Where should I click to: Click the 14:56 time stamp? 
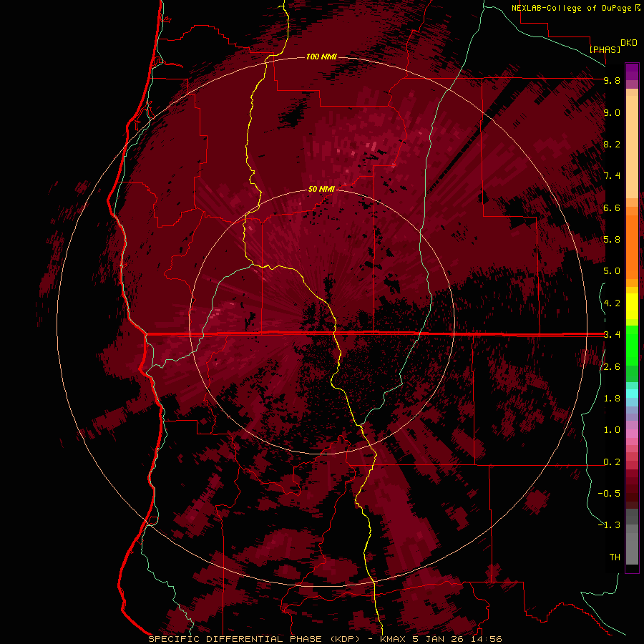tap(488, 639)
